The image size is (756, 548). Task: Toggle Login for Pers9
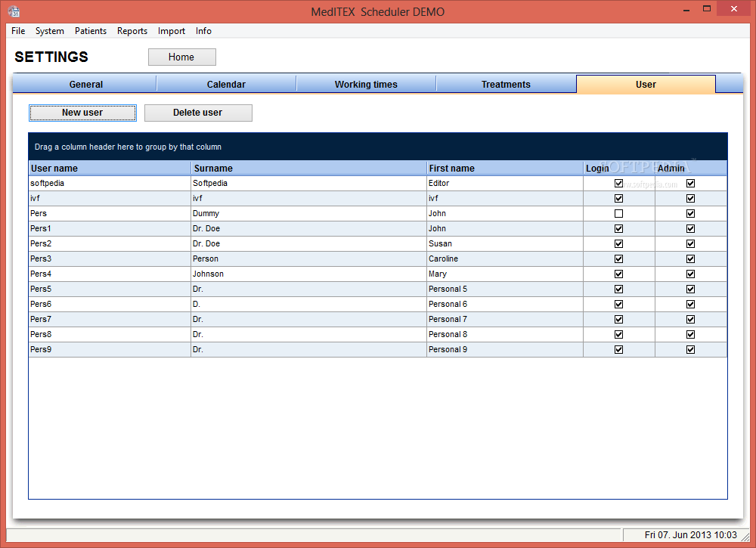618,349
